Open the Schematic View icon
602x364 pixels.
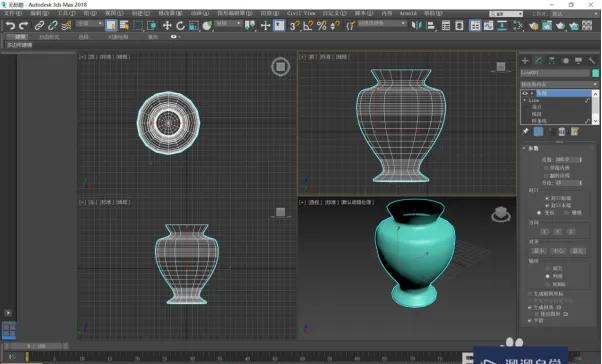[502, 26]
